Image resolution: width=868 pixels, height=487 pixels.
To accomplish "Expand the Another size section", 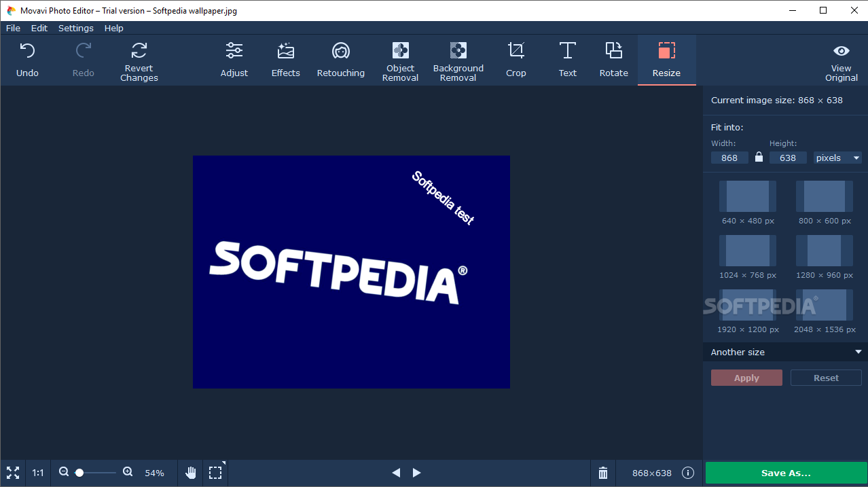I will click(785, 352).
